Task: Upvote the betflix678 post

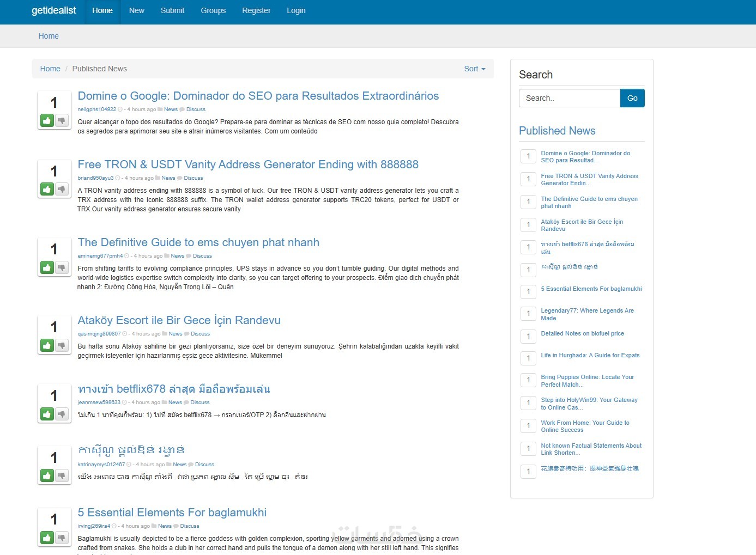Action: coord(47,414)
